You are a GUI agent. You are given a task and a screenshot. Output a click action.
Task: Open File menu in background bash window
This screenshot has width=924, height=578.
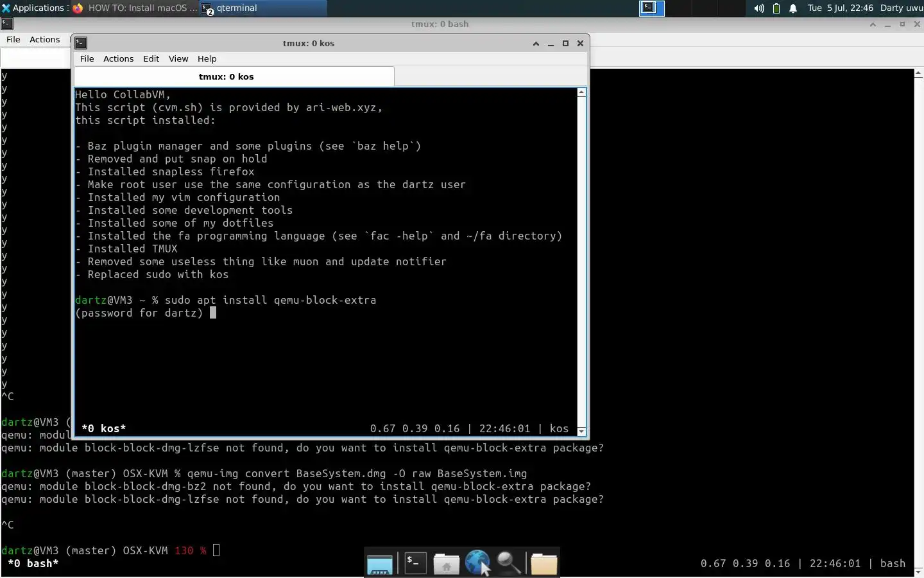tap(13, 39)
